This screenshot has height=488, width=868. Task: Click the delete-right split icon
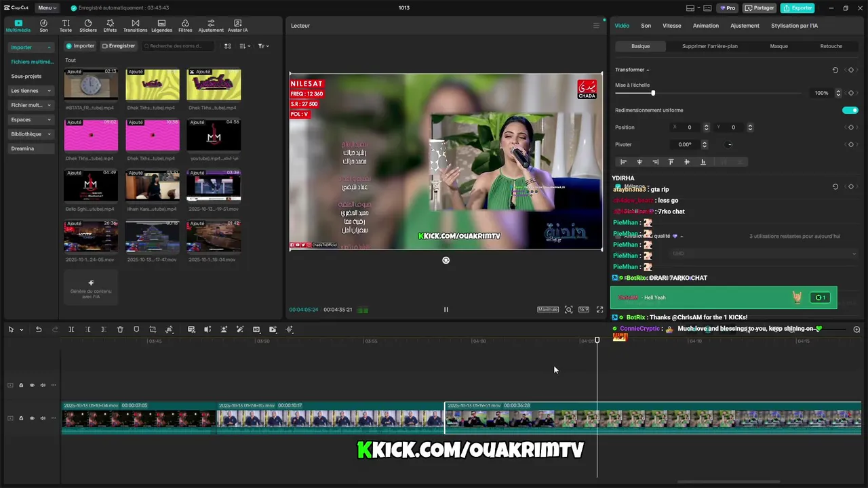(x=104, y=329)
